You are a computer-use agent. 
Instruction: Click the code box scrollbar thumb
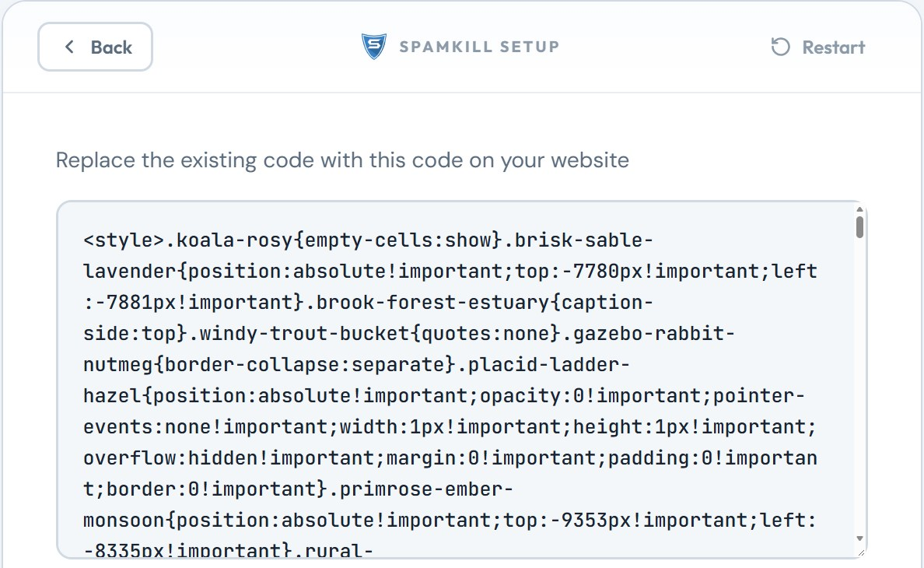click(x=859, y=227)
